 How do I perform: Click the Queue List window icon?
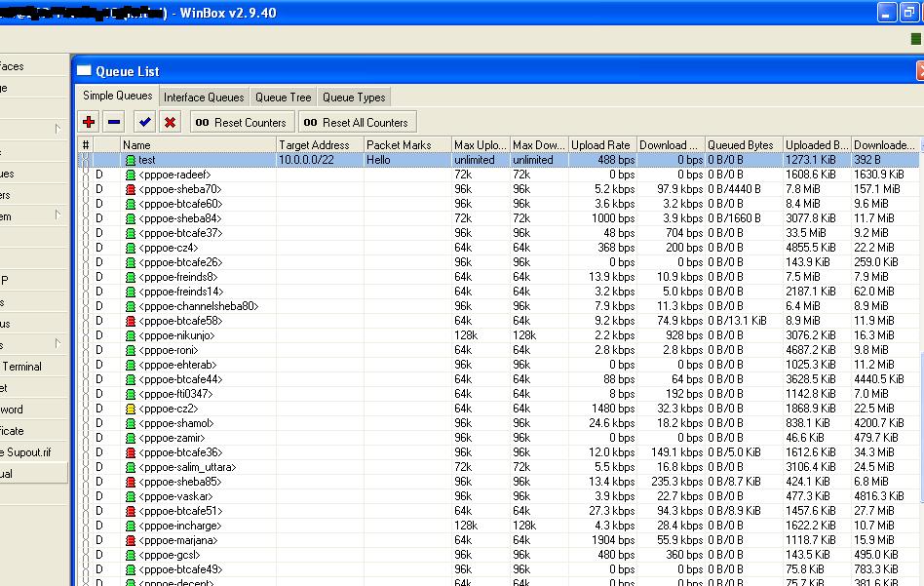[x=84, y=71]
